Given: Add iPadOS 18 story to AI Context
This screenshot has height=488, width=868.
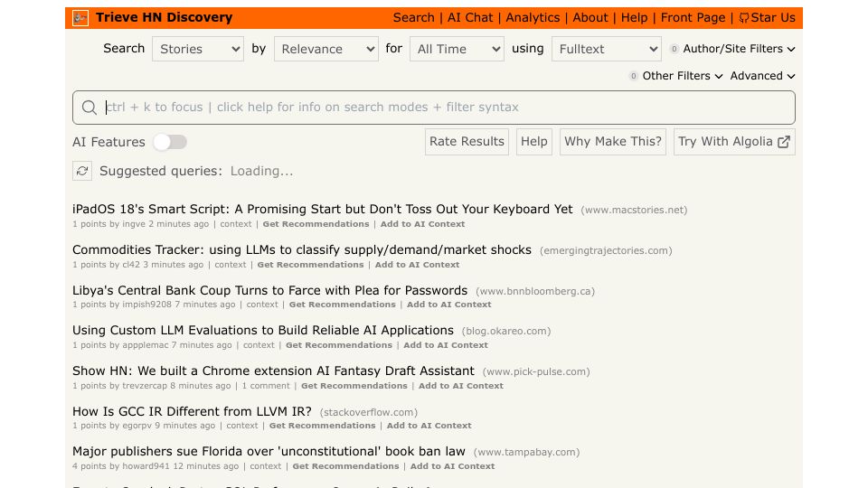Looking at the screenshot, I should tap(422, 224).
